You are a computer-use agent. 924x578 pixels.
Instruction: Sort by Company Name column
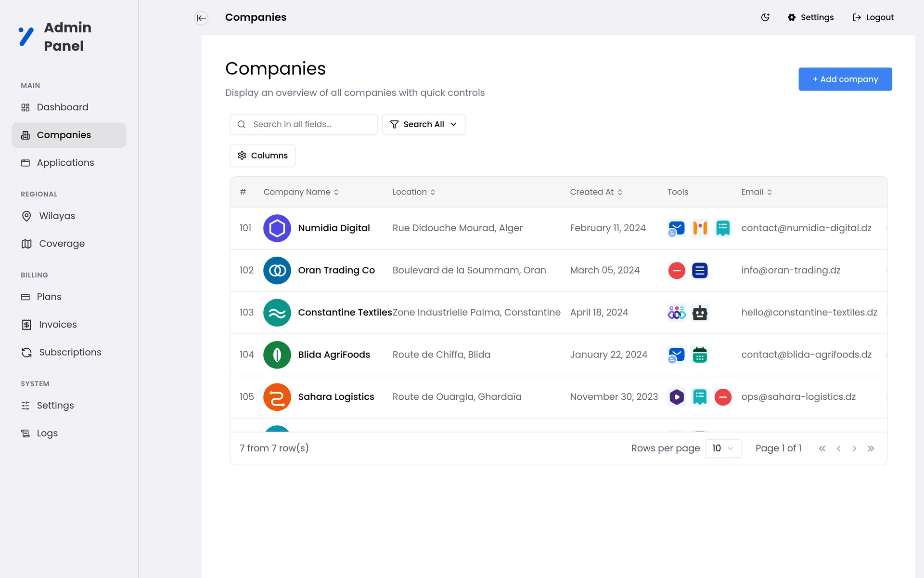click(301, 192)
